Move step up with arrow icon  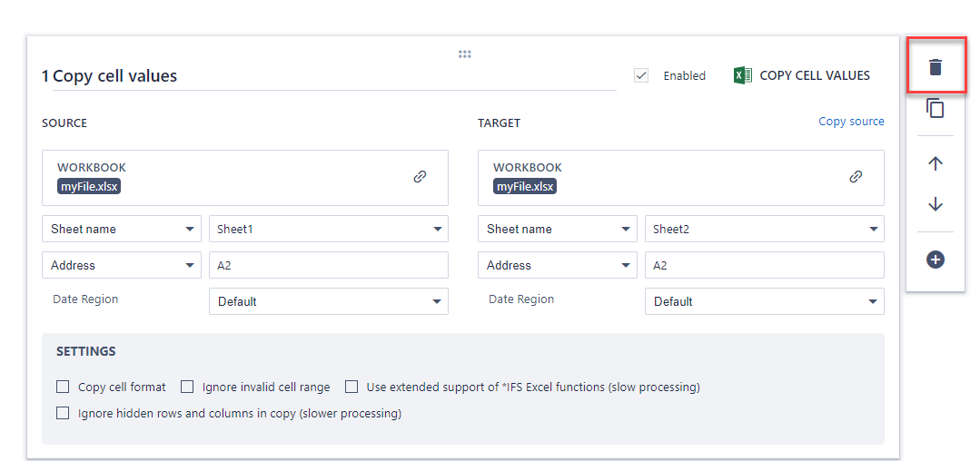(935, 163)
